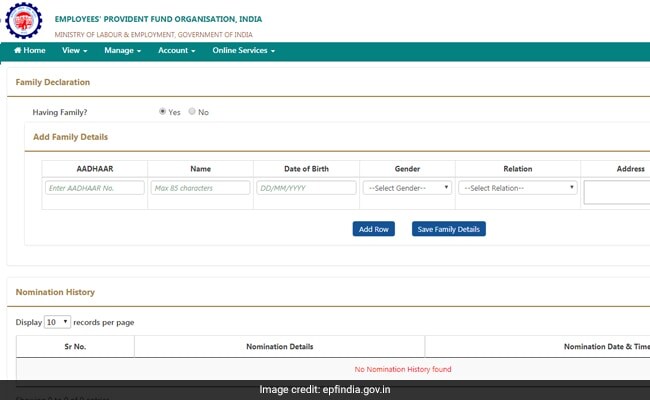Click the Address text box
The height and width of the screenshot is (400, 650).
(616, 191)
